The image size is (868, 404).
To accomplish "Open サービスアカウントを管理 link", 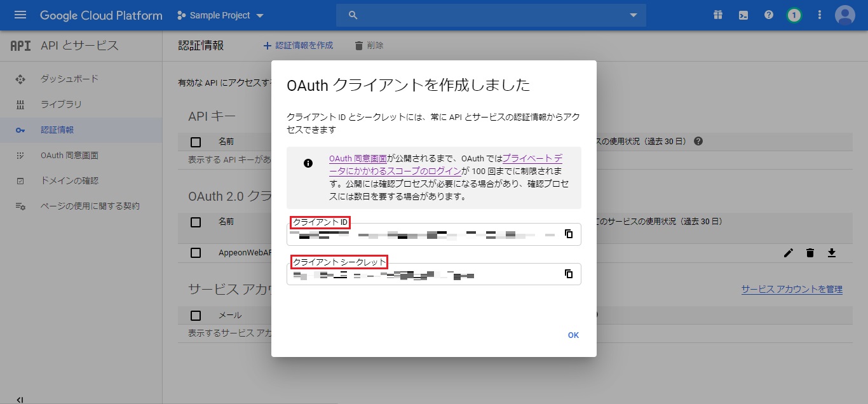I will (790, 288).
